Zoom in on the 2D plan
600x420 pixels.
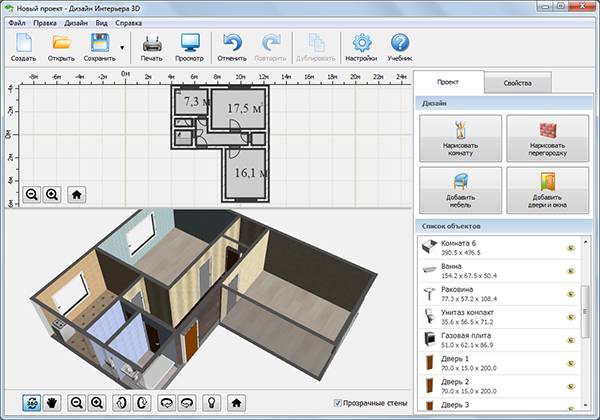tap(52, 195)
